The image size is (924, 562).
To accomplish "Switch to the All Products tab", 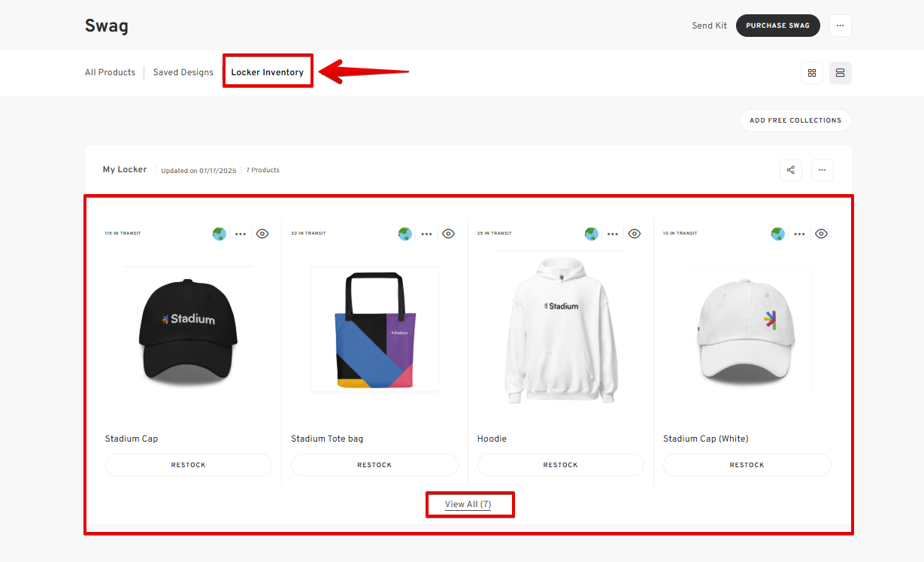I will tap(110, 73).
